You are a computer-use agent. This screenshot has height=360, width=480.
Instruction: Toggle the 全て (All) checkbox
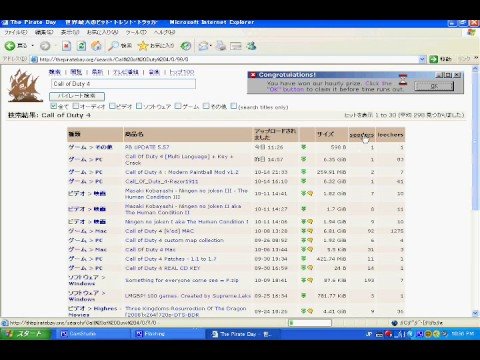tap(53, 106)
